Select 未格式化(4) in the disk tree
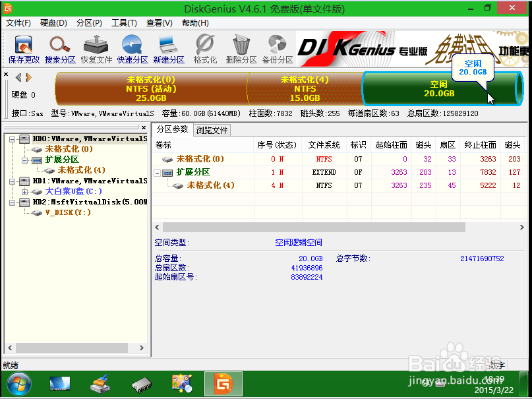Viewport: 532px width, 399px height. pos(82,170)
